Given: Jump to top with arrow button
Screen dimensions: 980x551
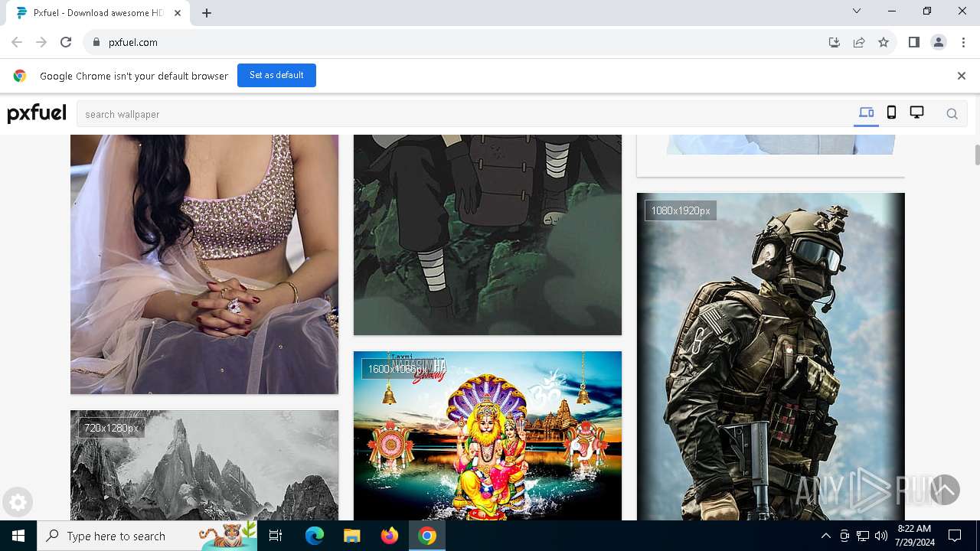Looking at the screenshot, I should click(x=945, y=490).
